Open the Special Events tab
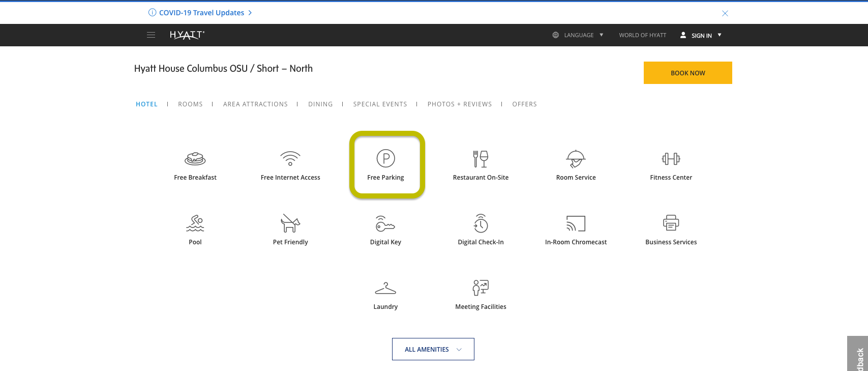 click(x=380, y=104)
